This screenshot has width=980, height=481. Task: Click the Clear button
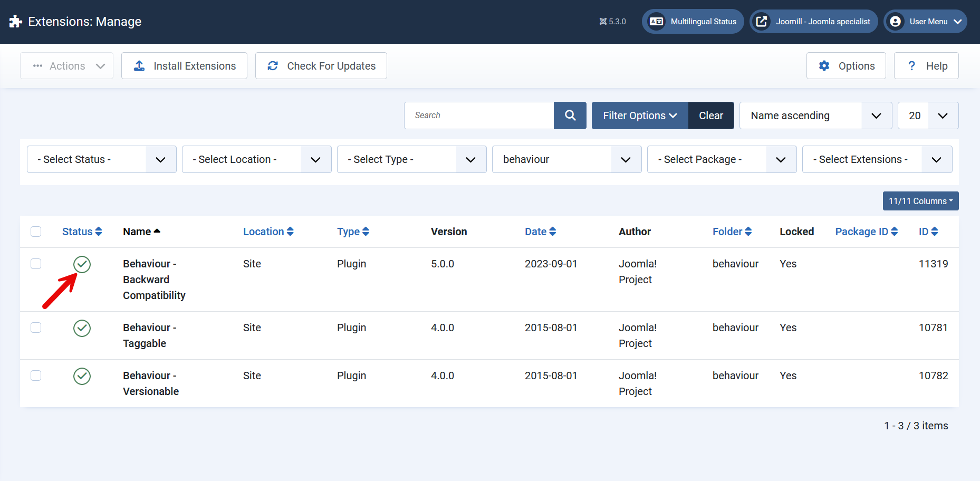[710, 115]
